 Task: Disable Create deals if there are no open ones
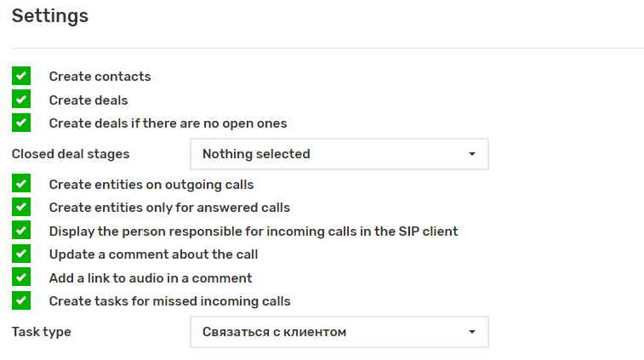[x=21, y=123]
